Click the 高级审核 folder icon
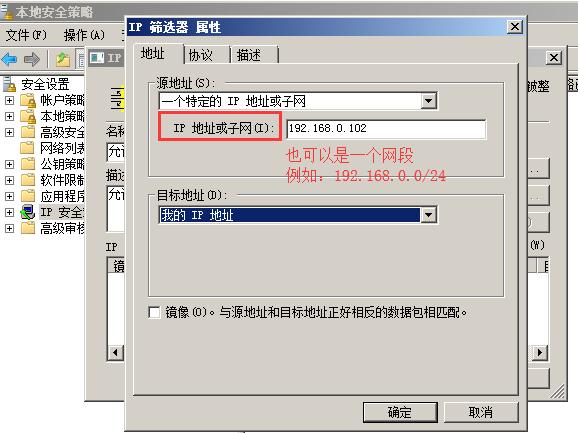 (x=28, y=228)
